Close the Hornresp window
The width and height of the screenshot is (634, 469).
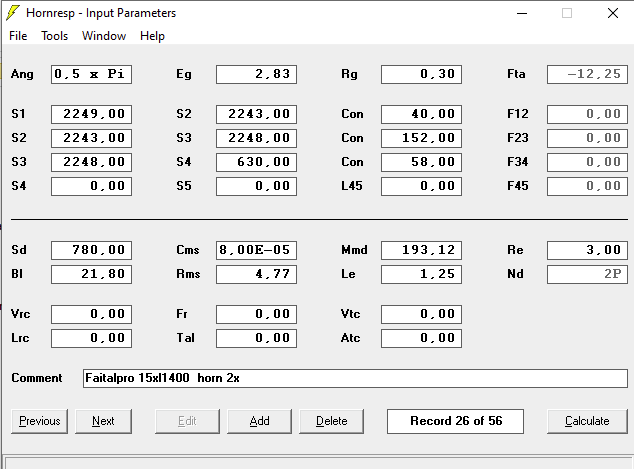613,13
